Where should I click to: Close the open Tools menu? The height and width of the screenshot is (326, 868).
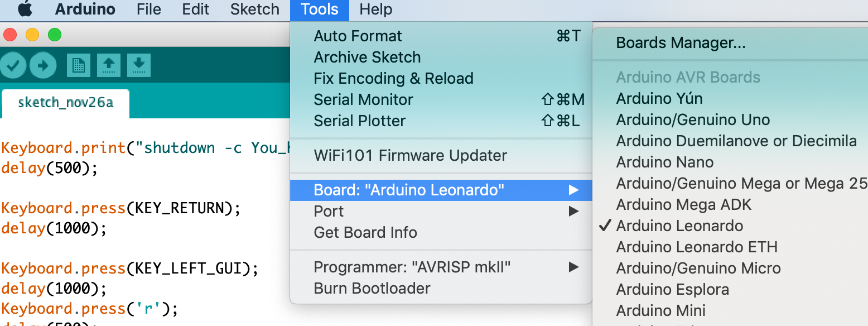(320, 9)
